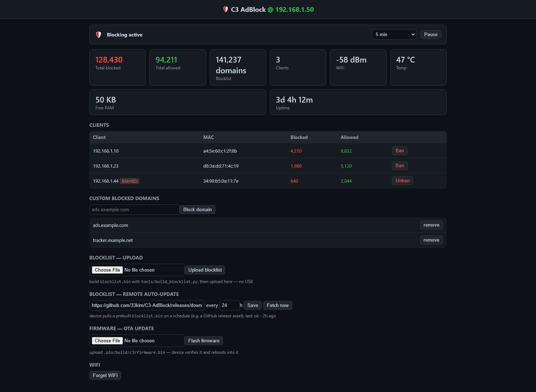Viewport: 536px width, 392px height.
Task: Remove ads.example.com from blocked domains
Action: 431,225
